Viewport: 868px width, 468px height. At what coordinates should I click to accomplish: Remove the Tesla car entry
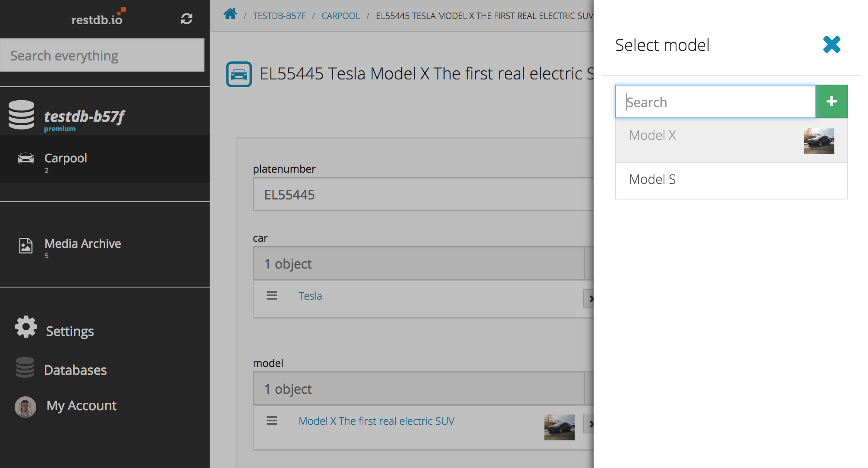pyautogui.click(x=589, y=299)
